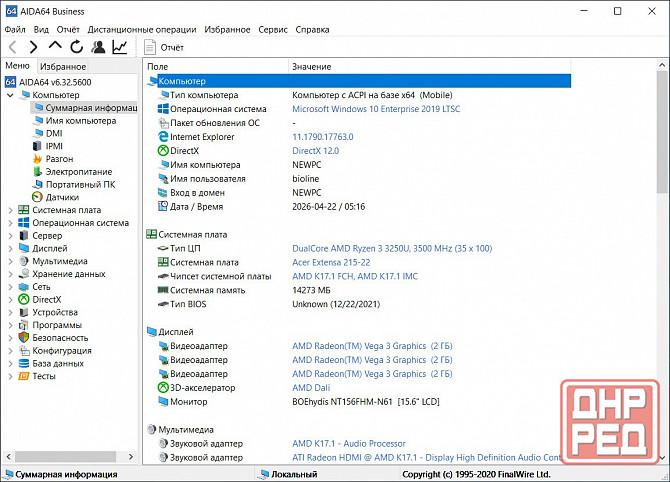This screenshot has width=670, height=482.
Task: Expand the Системная плата node arrow
Action: (x=10, y=210)
